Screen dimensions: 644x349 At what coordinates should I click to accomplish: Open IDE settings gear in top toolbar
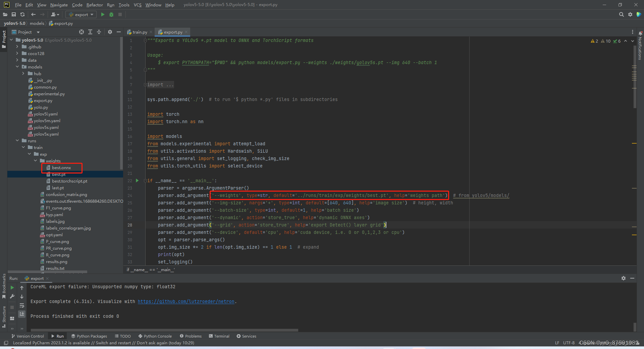coord(630,14)
